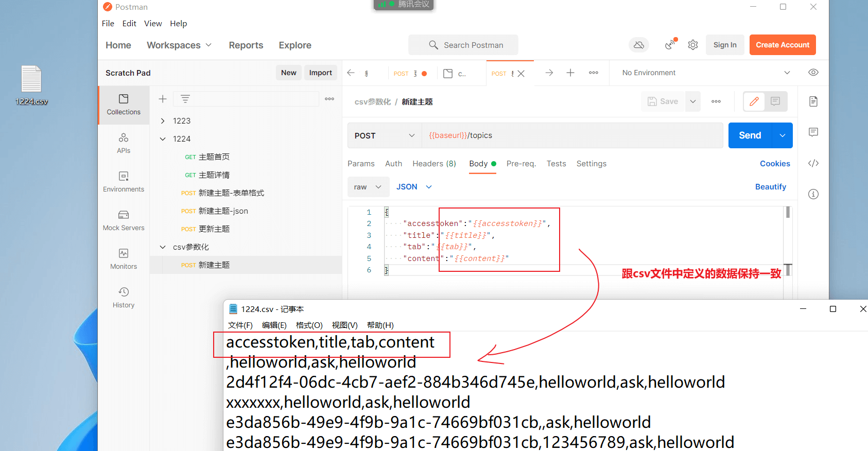This screenshot has width=868, height=451.
Task: Open tab options three-dot menu
Action: 594,73
